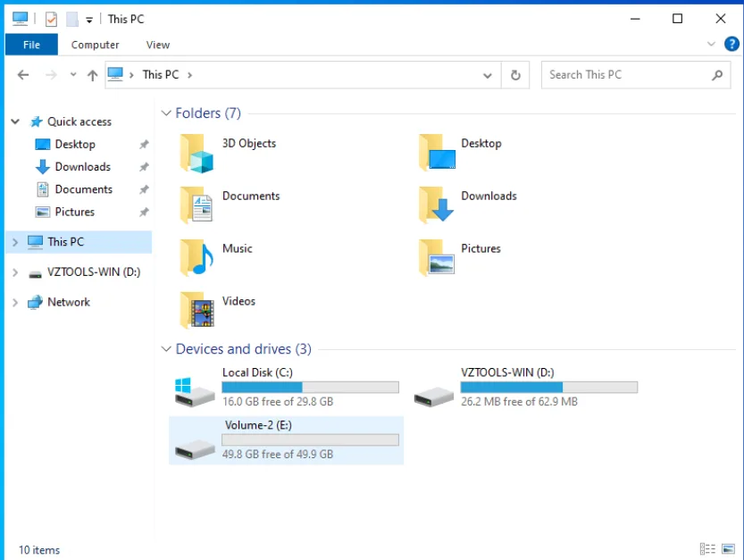Open the Desktop folder icon in Folders
This screenshot has height=560, width=744.
[437, 153]
